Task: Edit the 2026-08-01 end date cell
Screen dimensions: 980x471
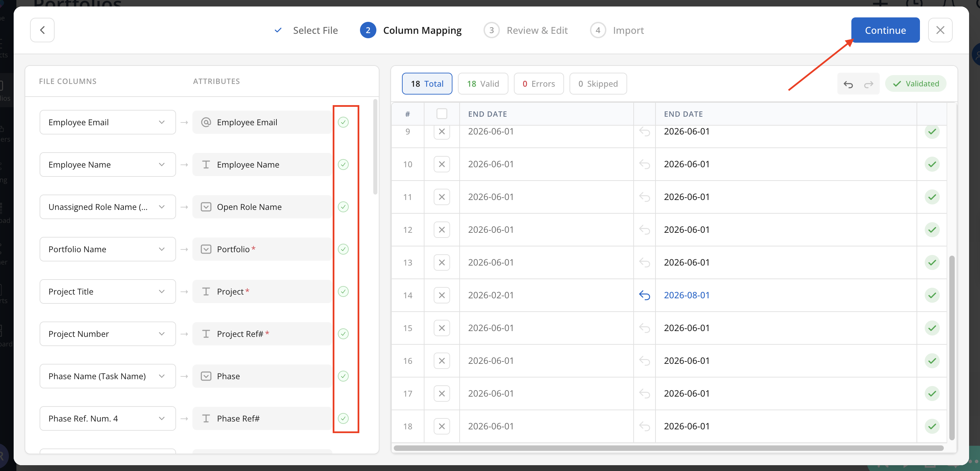Action: click(x=686, y=295)
